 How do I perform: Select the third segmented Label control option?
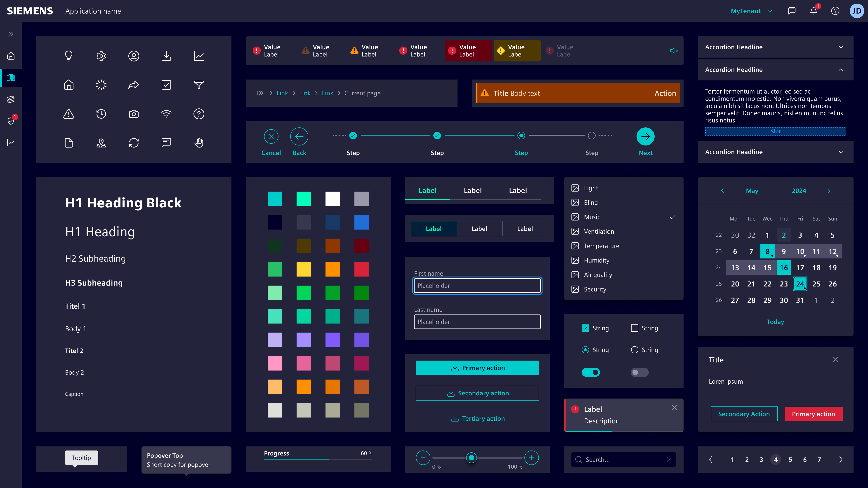pyautogui.click(x=525, y=228)
